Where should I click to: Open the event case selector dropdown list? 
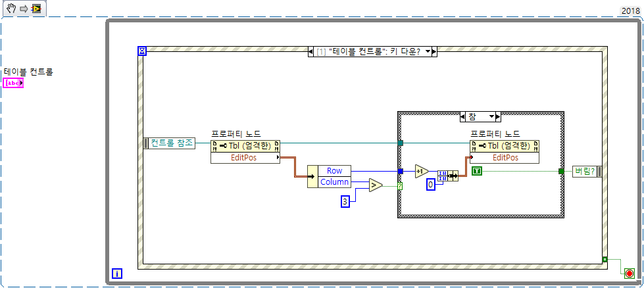coord(428,52)
